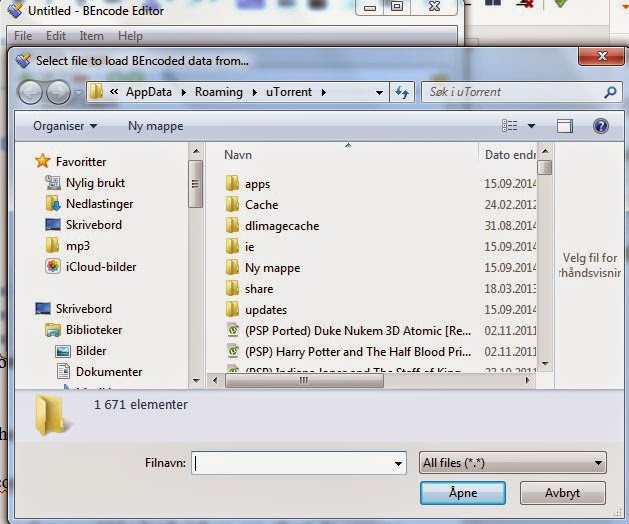Open the Help menu in BEncode Editor
Screen dimensions: 629x524
130,36
